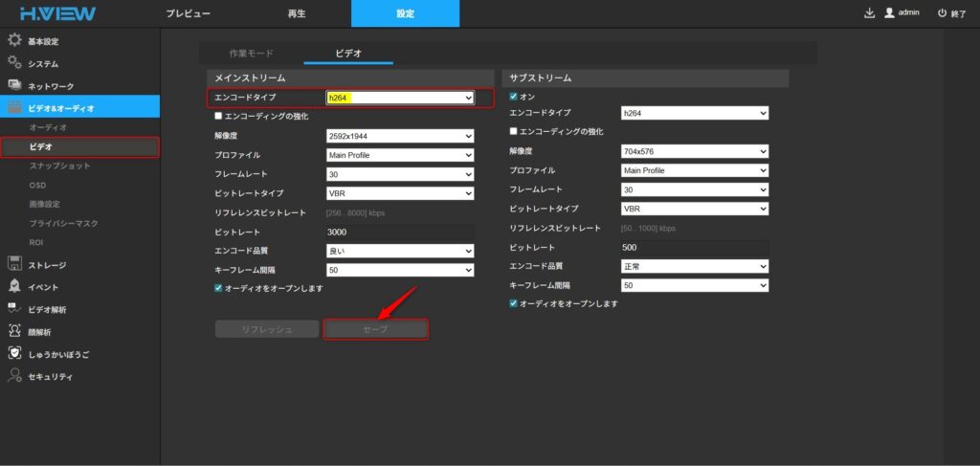Open sub stream 解像度 704x576 dropdown
Image resolution: width=980 pixels, height=466 pixels.
coord(695,151)
